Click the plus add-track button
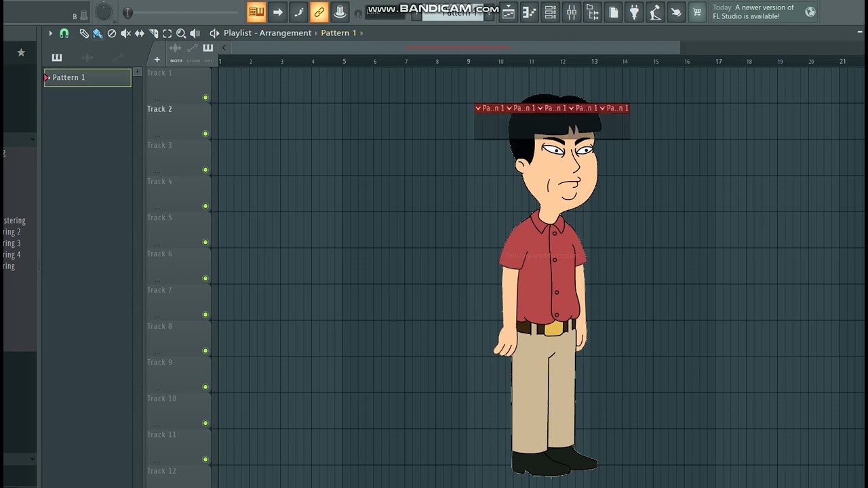This screenshot has height=488, width=868. pyautogui.click(x=157, y=59)
